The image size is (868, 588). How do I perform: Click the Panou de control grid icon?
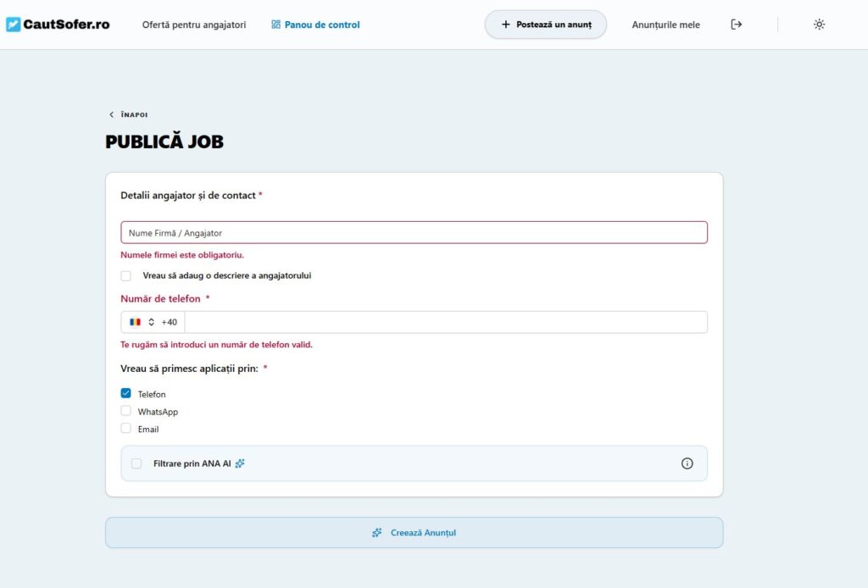pyautogui.click(x=275, y=25)
